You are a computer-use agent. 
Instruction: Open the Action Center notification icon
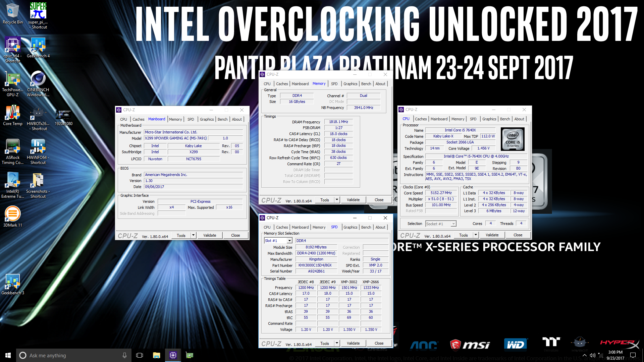click(633, 355)
